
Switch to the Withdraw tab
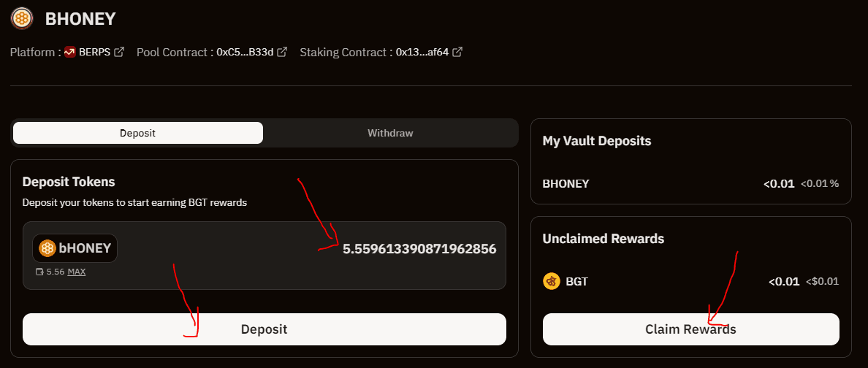[x=390, y=134]
